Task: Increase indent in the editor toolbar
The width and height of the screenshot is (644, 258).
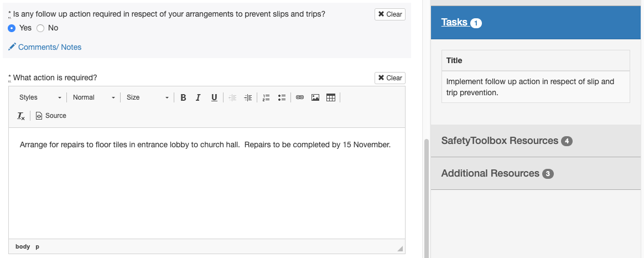Action: (248, 97)
